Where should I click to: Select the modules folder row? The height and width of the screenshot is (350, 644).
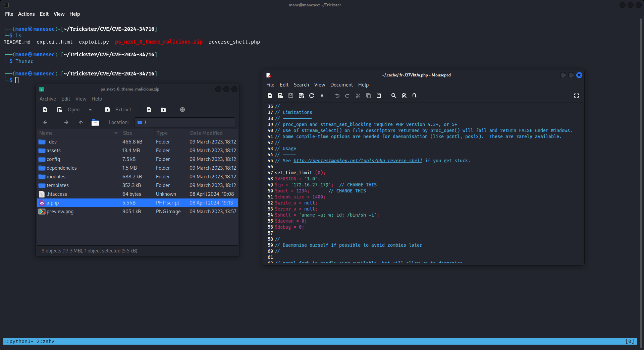click(x=138, y=177)
